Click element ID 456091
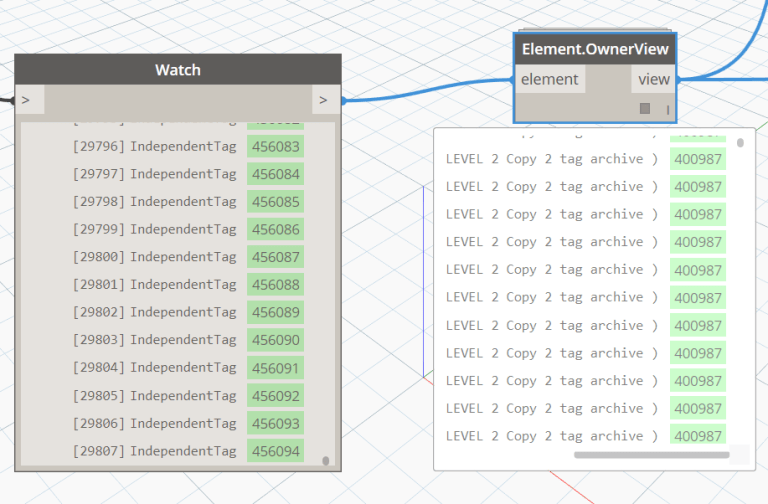768x504 pixels. point(275,368)
